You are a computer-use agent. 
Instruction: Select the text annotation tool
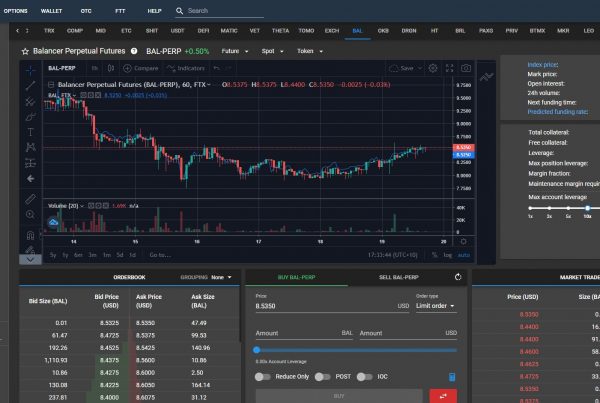tap(30, 132)
